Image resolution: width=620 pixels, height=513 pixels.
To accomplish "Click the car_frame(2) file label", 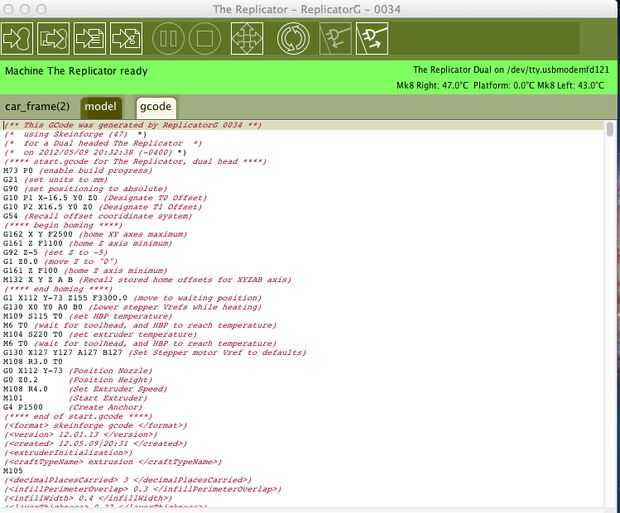I will coord(38,107).
